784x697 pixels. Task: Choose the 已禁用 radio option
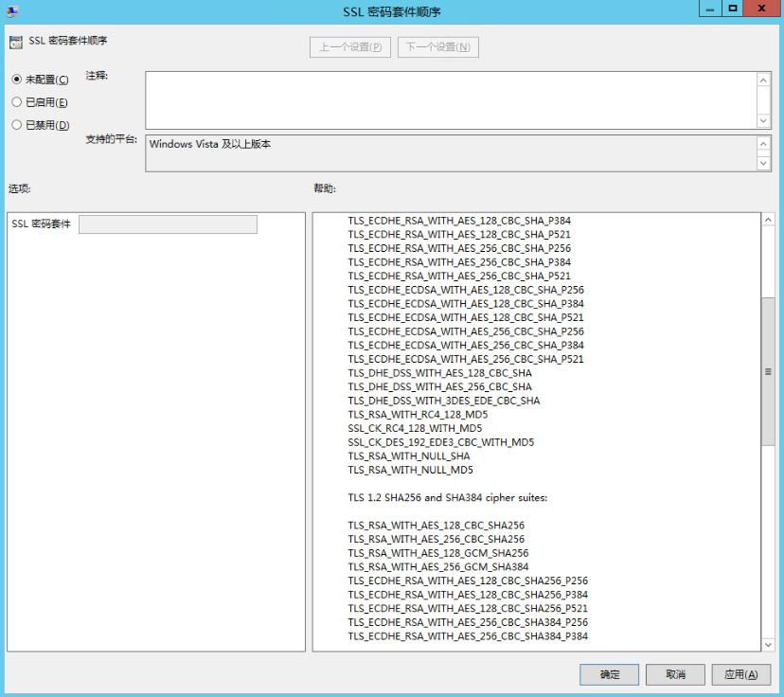(x=16, y=125)
